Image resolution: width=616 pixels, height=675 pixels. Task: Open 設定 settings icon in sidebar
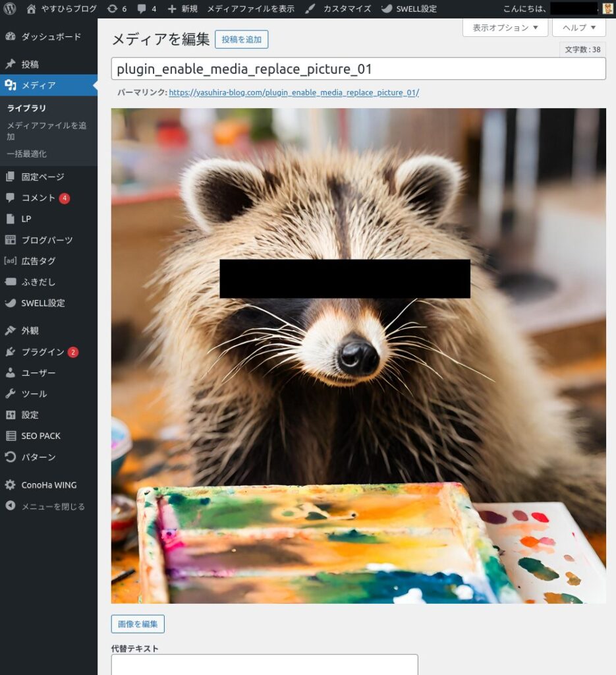[x=11, y=415]
